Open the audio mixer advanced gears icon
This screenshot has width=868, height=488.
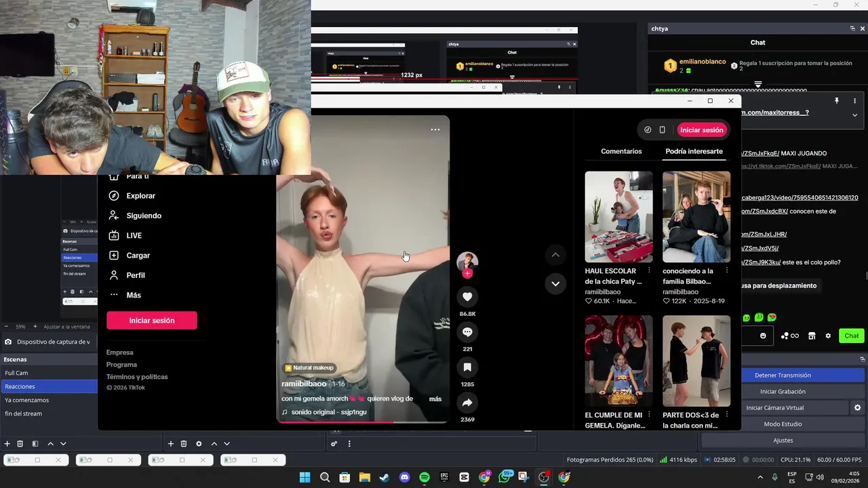point(334,444)
